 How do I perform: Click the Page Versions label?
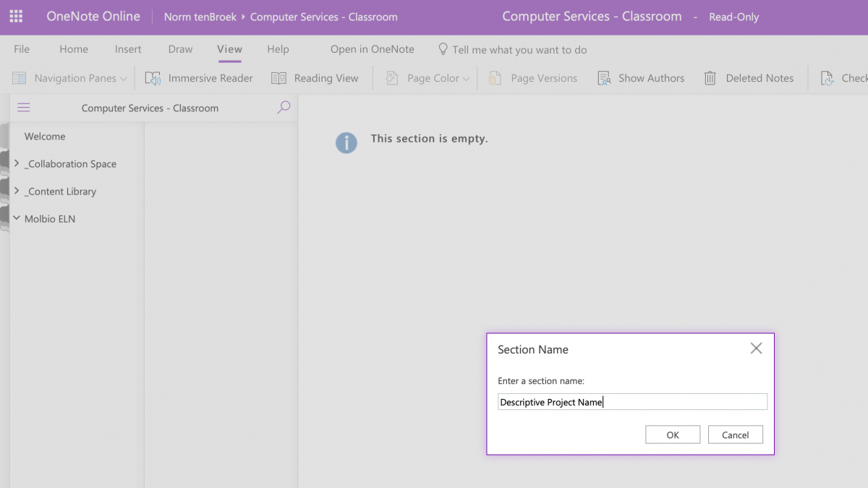(x=544, y=78)
